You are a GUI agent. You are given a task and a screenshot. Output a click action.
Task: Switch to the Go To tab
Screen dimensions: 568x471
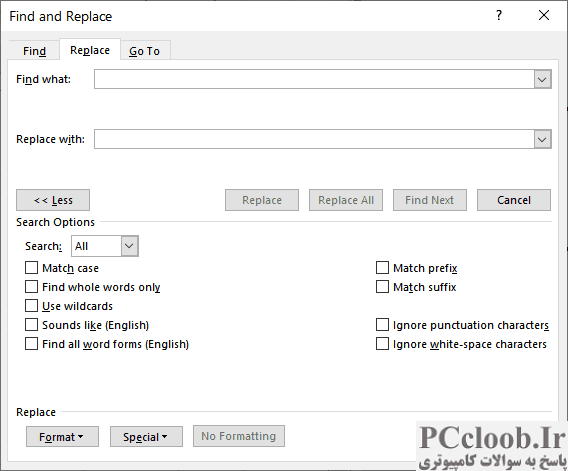click(145, 51)
